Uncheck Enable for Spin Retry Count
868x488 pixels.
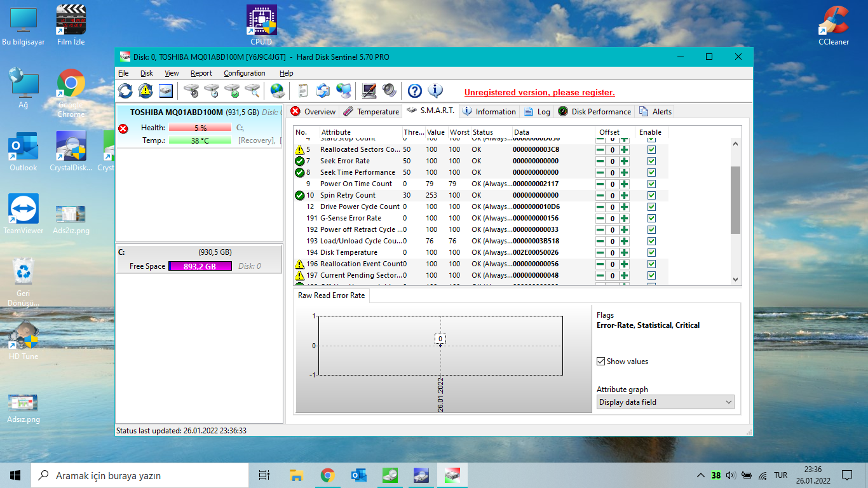[x=651, y=196]
